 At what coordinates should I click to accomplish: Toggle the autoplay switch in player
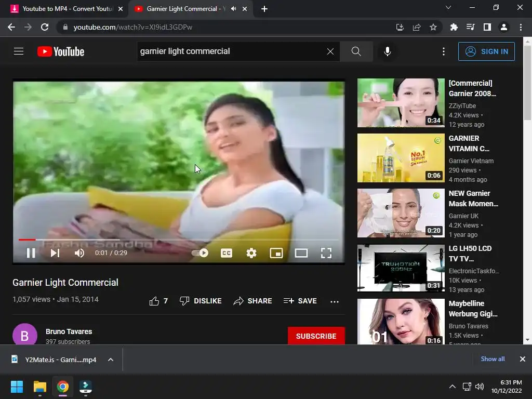click(x=200, y=253)
